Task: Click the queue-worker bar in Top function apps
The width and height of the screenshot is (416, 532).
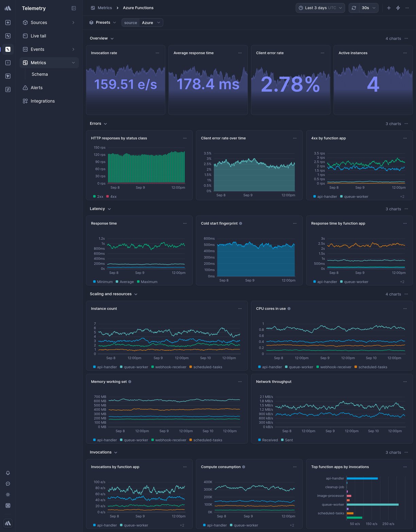Action: pos(372,504)
